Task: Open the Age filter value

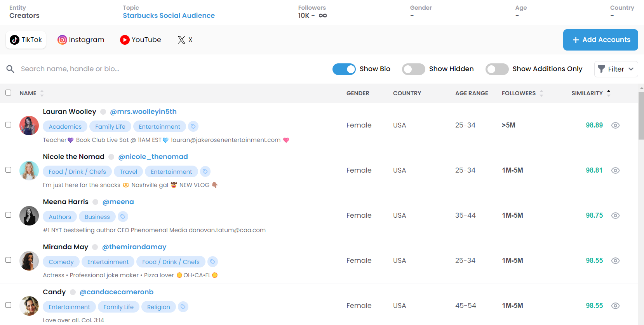Action: [517, 16]
